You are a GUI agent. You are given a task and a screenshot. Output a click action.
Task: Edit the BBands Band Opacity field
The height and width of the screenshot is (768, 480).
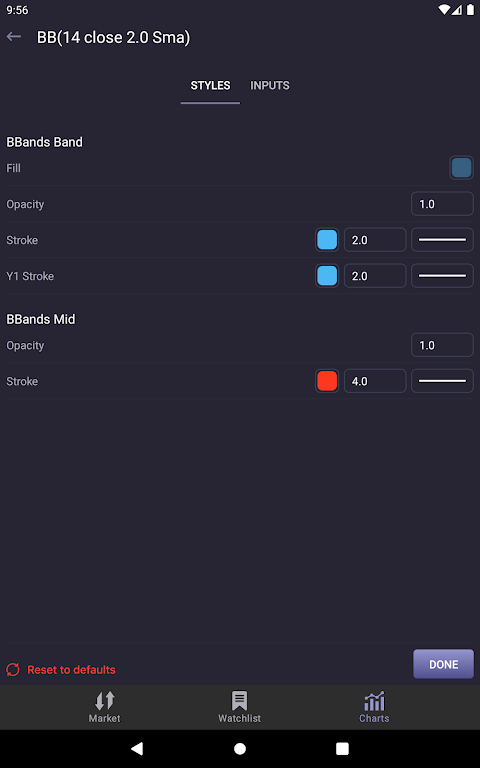coord(442,204)
